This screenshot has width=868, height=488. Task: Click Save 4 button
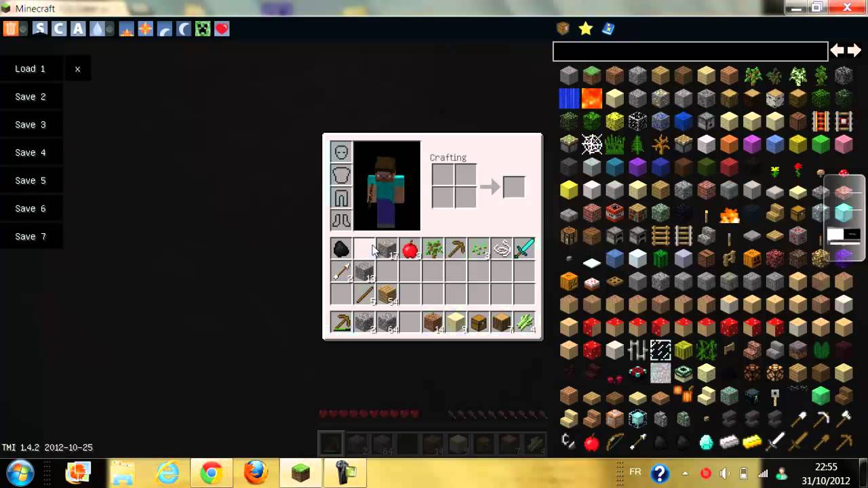pos(31,152)
